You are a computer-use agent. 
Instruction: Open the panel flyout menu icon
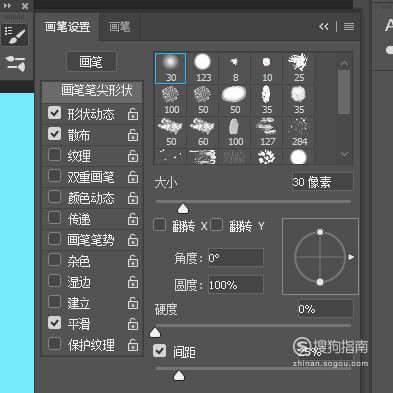click(x=349, y=27)
